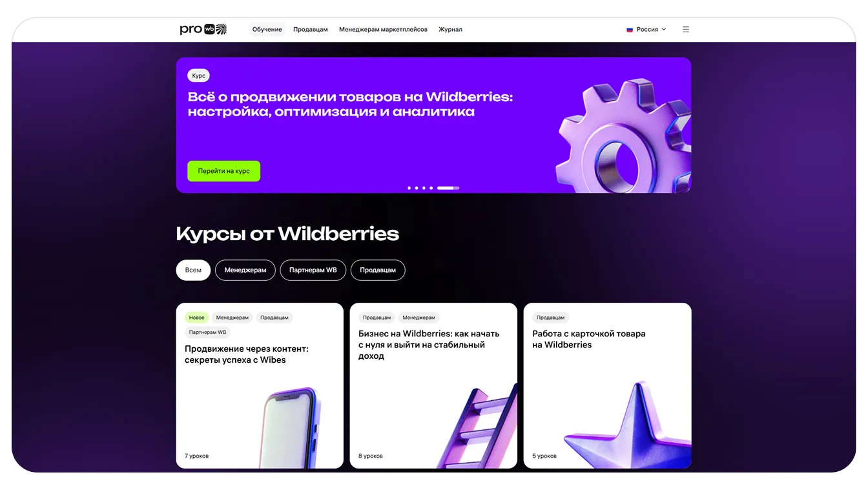868x488 pixels.
Task: Filter courses by Менеджерам
Action: point(245,270)
